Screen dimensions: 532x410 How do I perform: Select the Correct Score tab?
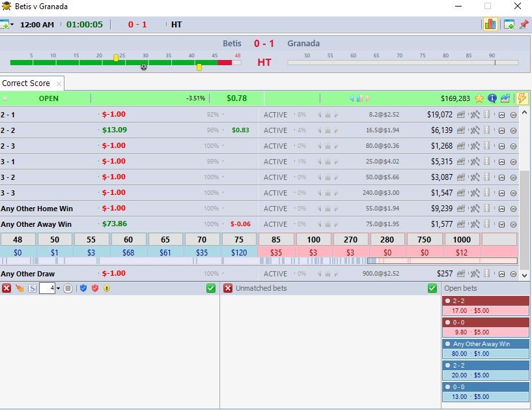pos(26,83)
